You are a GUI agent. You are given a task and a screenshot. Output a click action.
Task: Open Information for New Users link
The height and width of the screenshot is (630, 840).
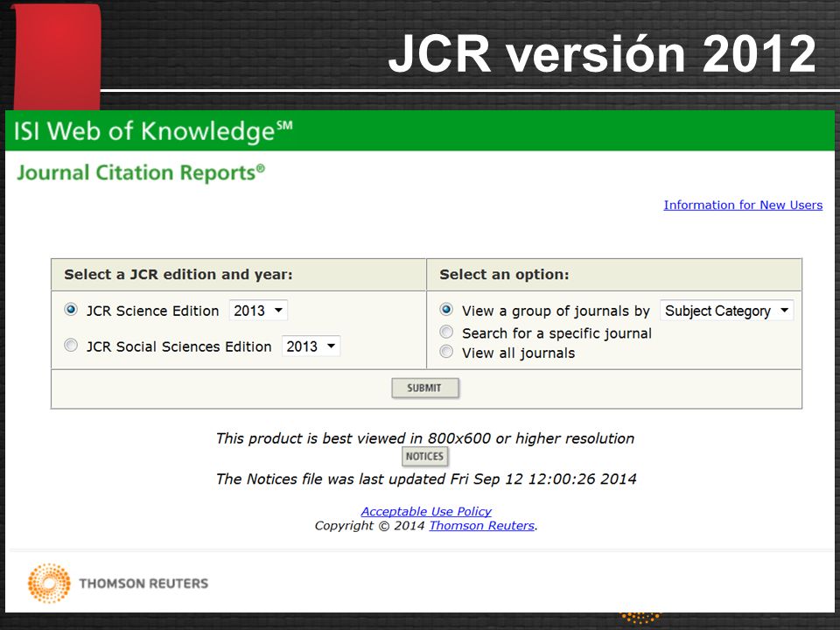pyautogui.click(x=743, y=205)
